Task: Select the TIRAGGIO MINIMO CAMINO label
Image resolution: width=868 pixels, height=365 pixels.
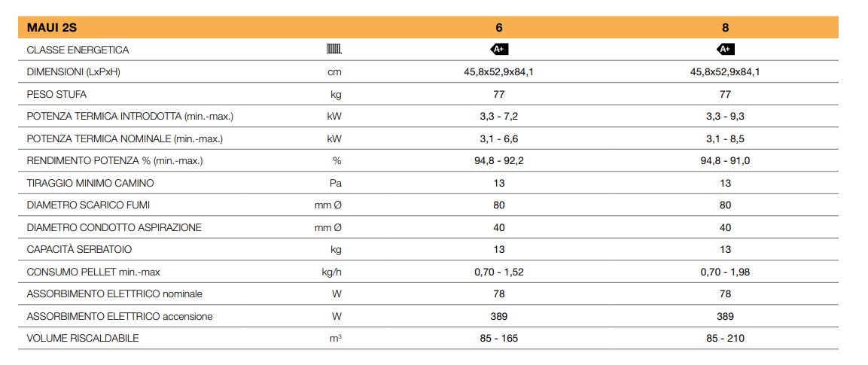Action: [90, 183]
